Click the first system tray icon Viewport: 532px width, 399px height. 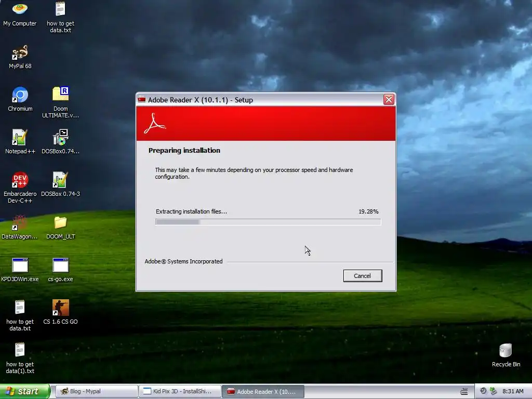click(x=483, y=391)
